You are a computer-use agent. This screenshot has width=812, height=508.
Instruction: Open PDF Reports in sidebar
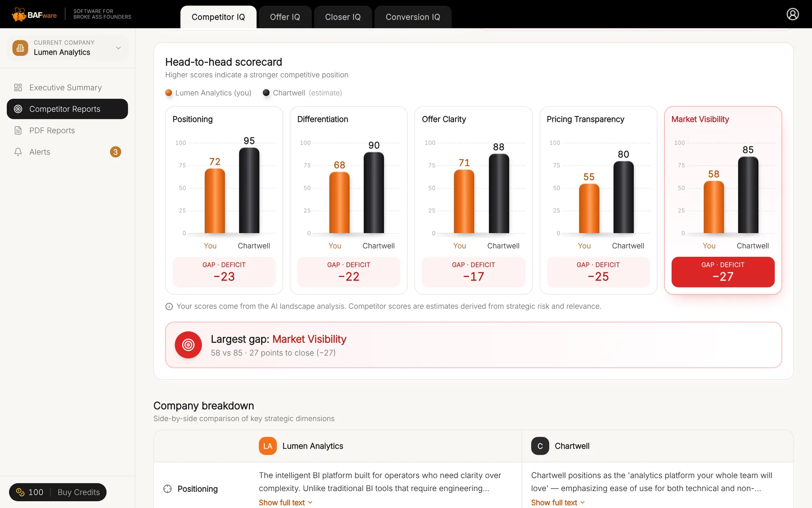(67, 130)
